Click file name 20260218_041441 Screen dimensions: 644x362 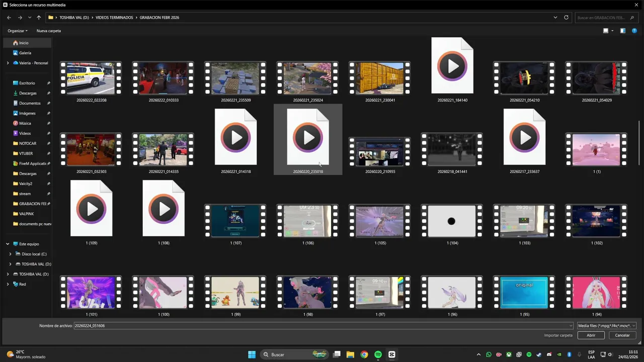452,171
